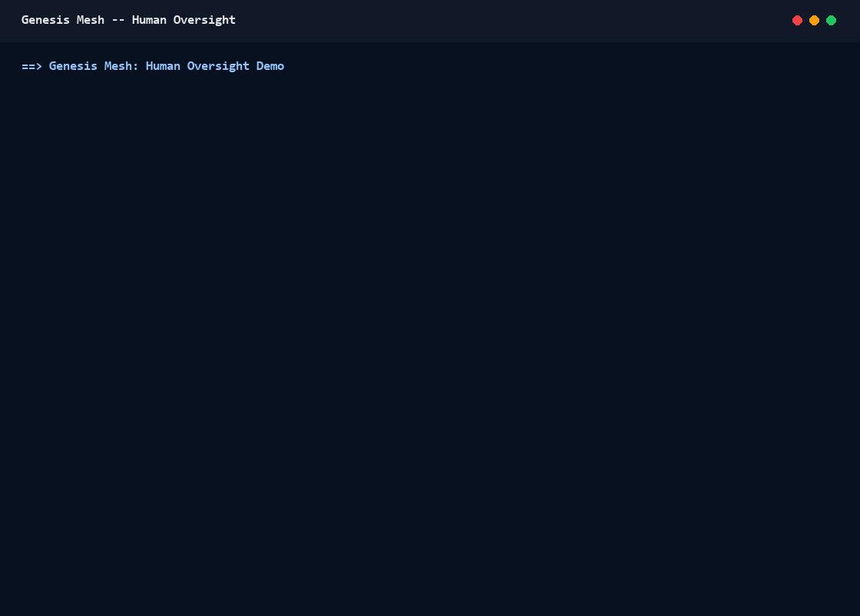Click the word "Human" in the title bar
The height and width of the screenshot is (616, 860).
point(149,20)
